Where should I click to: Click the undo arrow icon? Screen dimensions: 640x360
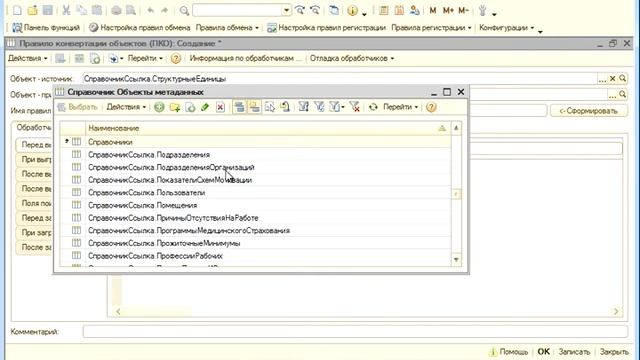(151, 10)
